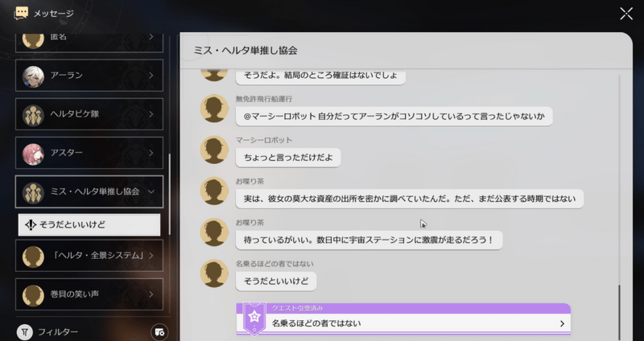Click the message speech-bubble icon in header
This screenshot has height=341, width=644.
pyautogui.click(x=22, y=13)
